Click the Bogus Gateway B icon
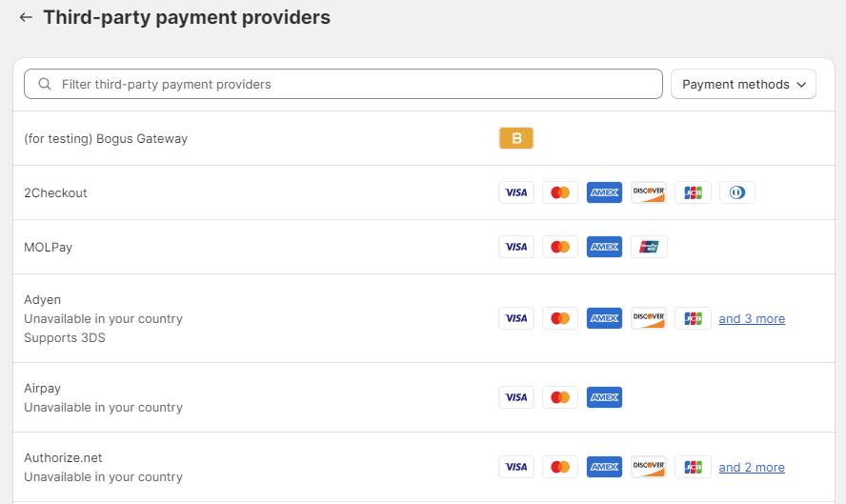This screenshot has width=846, height=504. click(x=516, y=138)
